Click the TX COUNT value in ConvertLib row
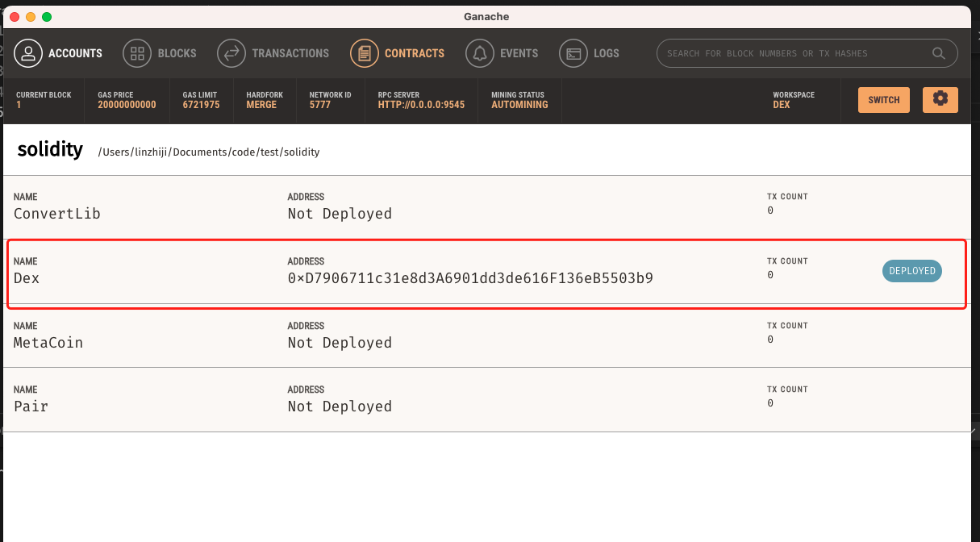The width and height of the screenshot is (980, 542). point(770,211)
